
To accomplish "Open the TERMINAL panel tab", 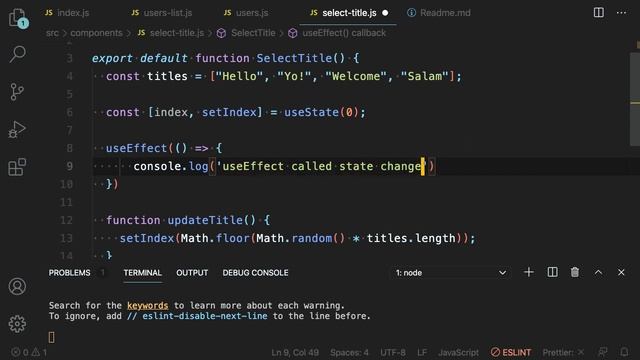I will point(142,273).
